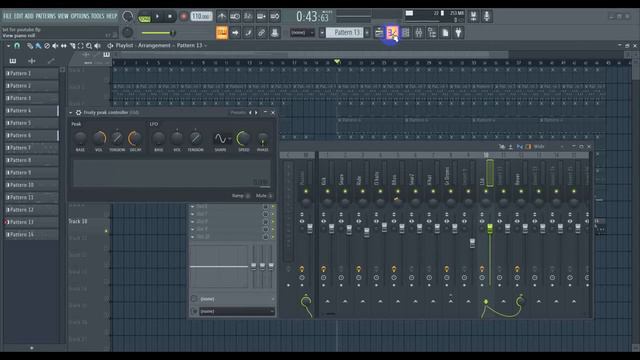
Task: Open Fruity peak controller gear settings
Action: tap(78, 113)
